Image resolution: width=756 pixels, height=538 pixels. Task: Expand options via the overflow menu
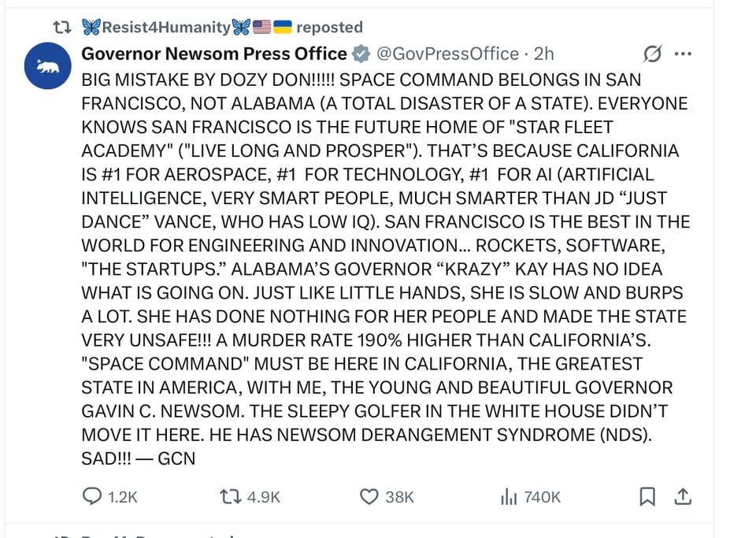tap(684, 54)
